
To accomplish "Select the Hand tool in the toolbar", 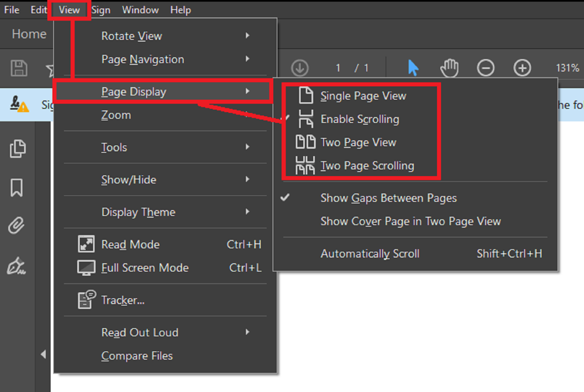I will pyautogui.click(x=450, y=68).
